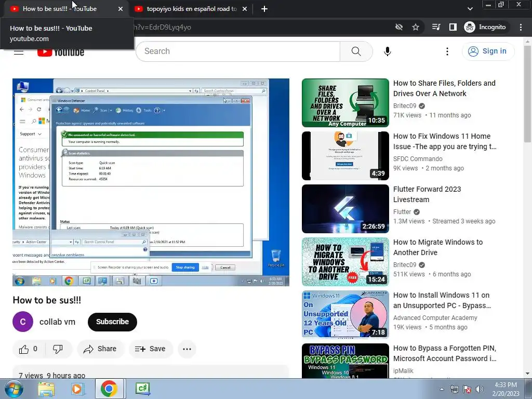Close the topoyiyo kids tab
Viewport: 532px width, 399px height.
tap(245, 9)
